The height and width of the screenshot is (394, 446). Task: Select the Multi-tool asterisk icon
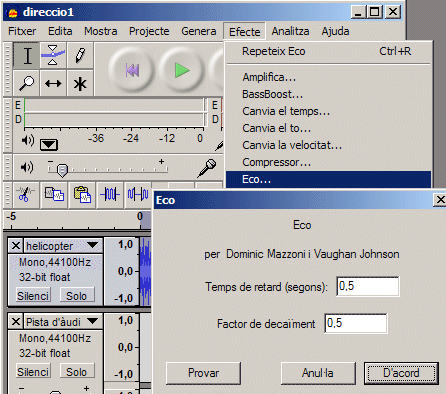point(80,83)
